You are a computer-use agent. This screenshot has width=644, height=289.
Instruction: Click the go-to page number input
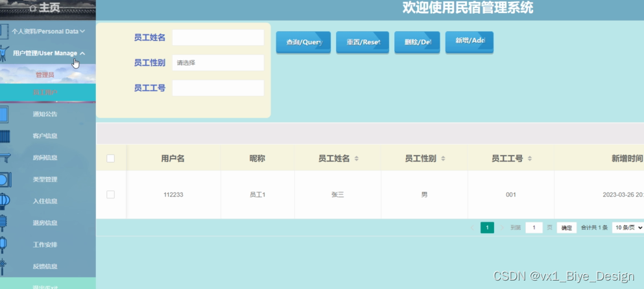pyautogui.click(x=534, y=228)
